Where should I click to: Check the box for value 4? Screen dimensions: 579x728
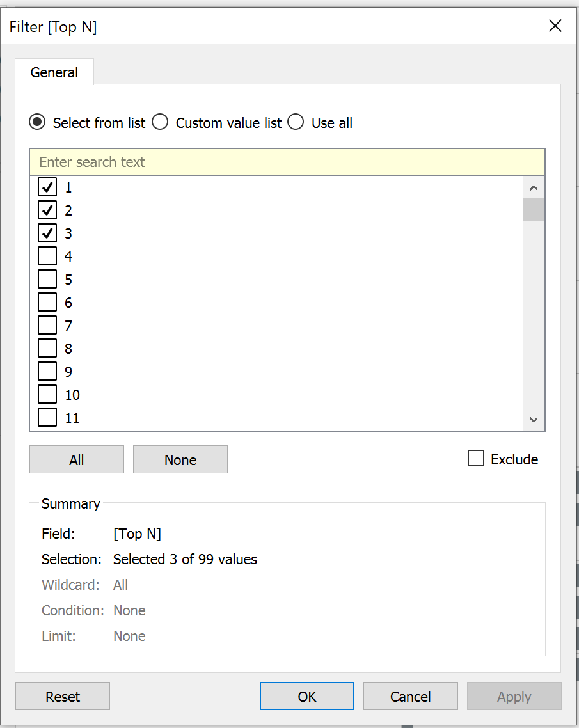pyautogui.click(x=47, y=257)
